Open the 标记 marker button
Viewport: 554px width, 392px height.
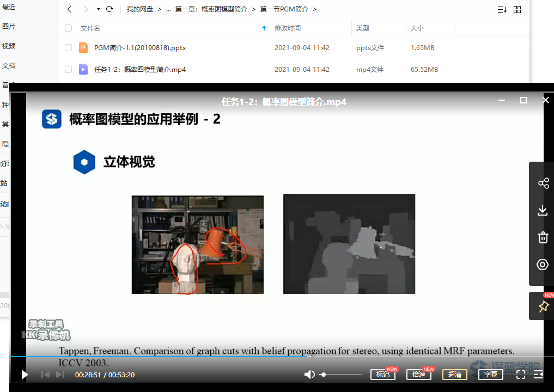click(x=383, y=375)
